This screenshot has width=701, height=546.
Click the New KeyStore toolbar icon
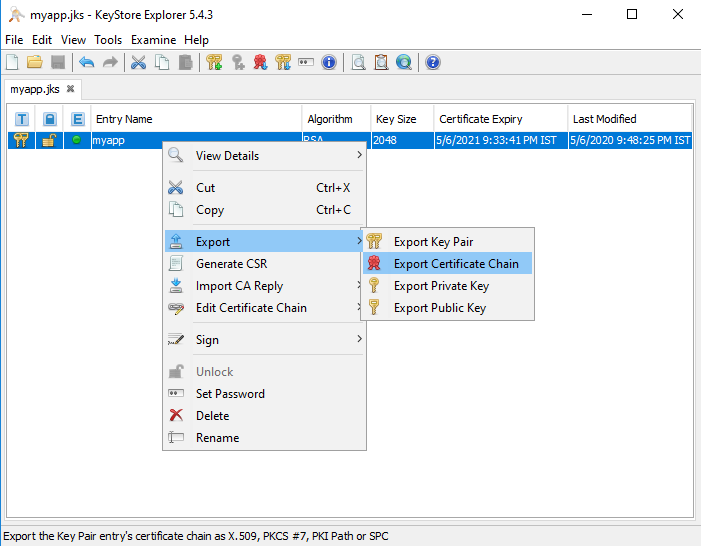[x=13, y=62]
